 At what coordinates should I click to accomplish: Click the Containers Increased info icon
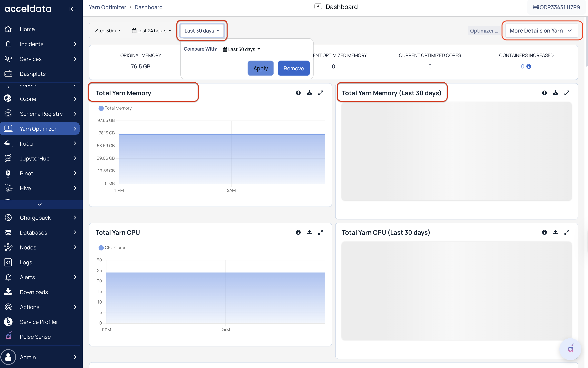[x=529, y=66]
